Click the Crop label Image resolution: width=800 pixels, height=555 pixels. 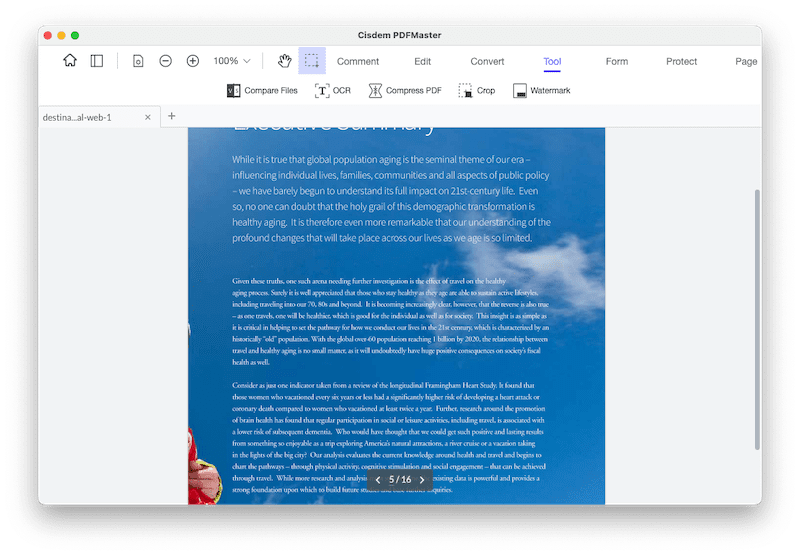pos(486,90)
